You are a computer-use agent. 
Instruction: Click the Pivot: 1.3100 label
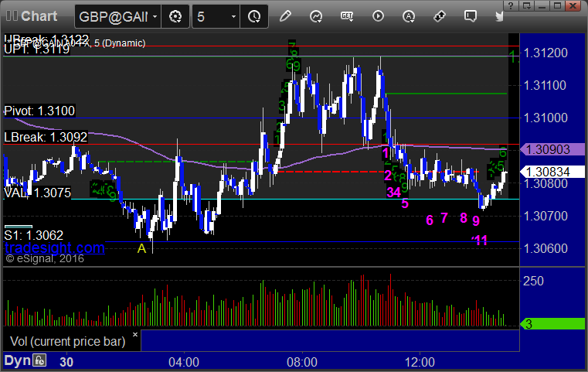tap(39, 111)
